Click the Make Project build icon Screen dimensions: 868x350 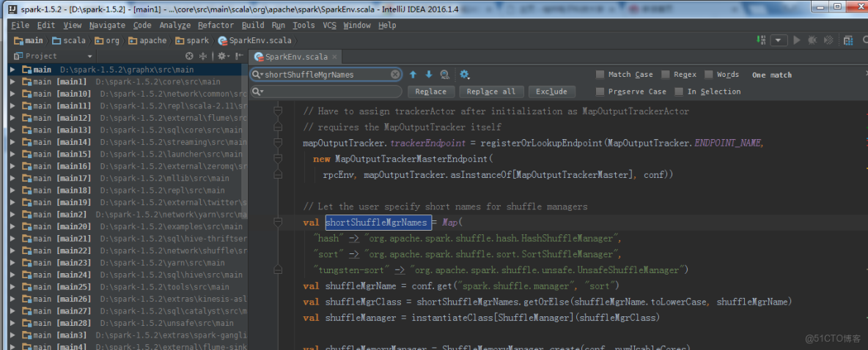(x=763, y=40)
